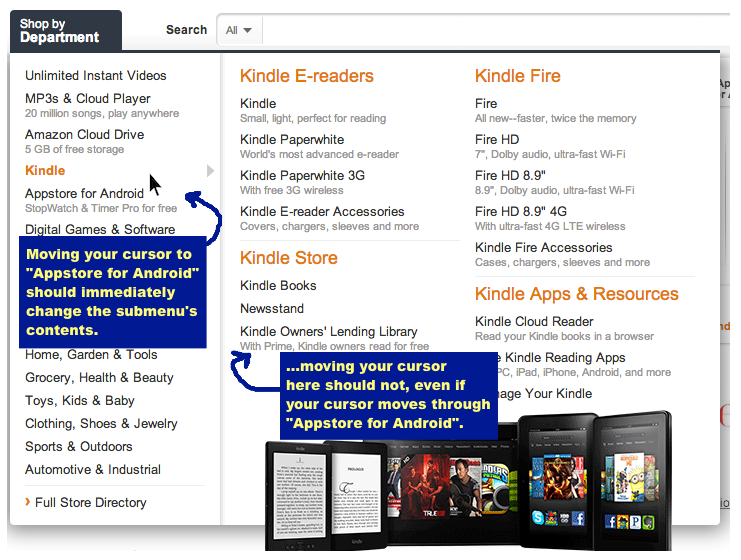
Task: Open the Kindle Cloud Reader link
Action: [x=534, y=321]
